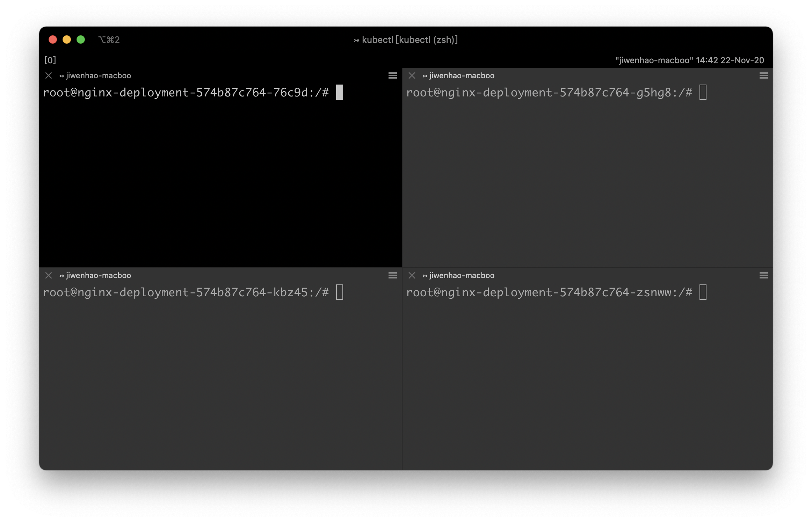Image resolution: width=812 pixels, height=522 pixels.
Task: Close the top-right g5hg8 pane
Action: (x=412, y=75)
